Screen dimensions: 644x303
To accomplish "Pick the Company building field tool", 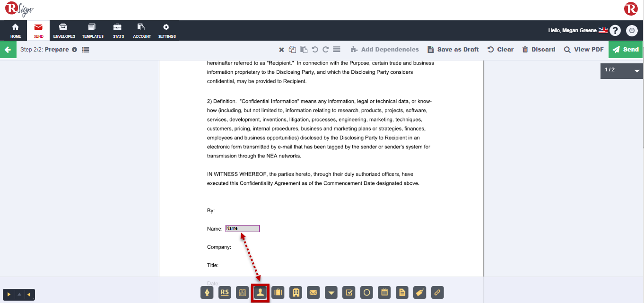I will pyautogui.click(x=296, y=293).
